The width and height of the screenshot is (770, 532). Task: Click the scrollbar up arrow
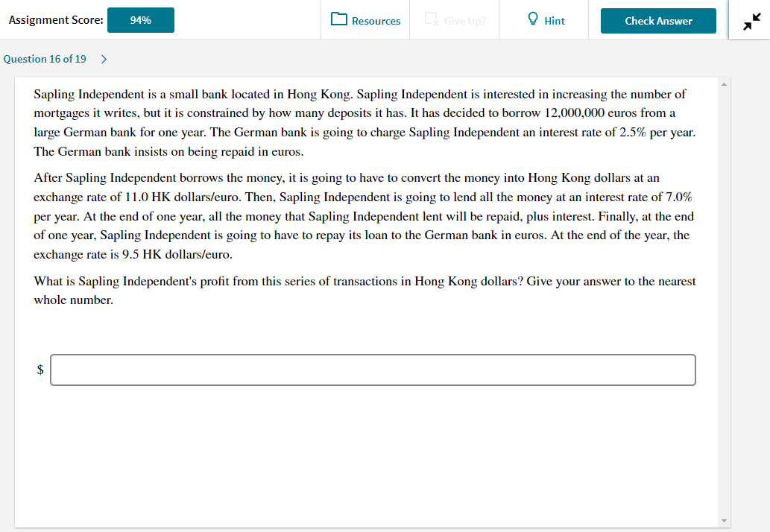(x=723, y=83)
